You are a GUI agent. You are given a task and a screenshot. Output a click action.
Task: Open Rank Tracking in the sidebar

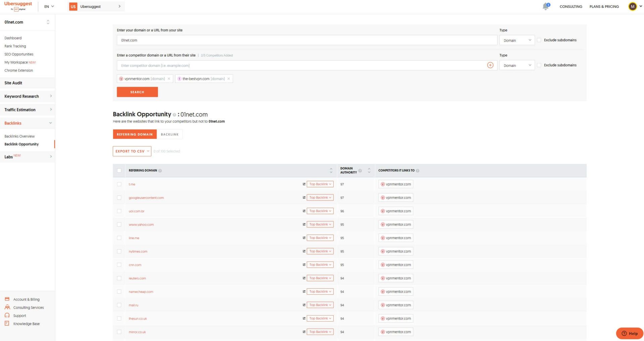15,46
